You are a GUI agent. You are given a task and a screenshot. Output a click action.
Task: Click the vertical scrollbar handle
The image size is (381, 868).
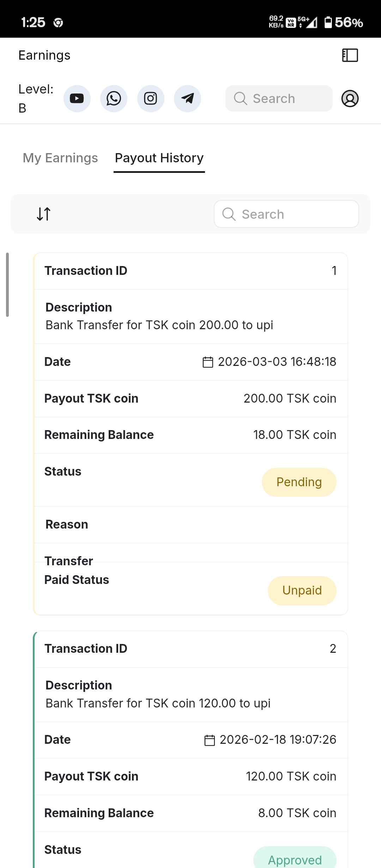[7, 284]
